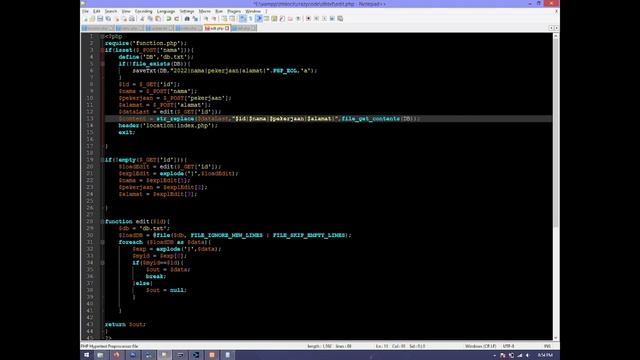Click the Cut scissors toolbar icon

tap(142, 19)
